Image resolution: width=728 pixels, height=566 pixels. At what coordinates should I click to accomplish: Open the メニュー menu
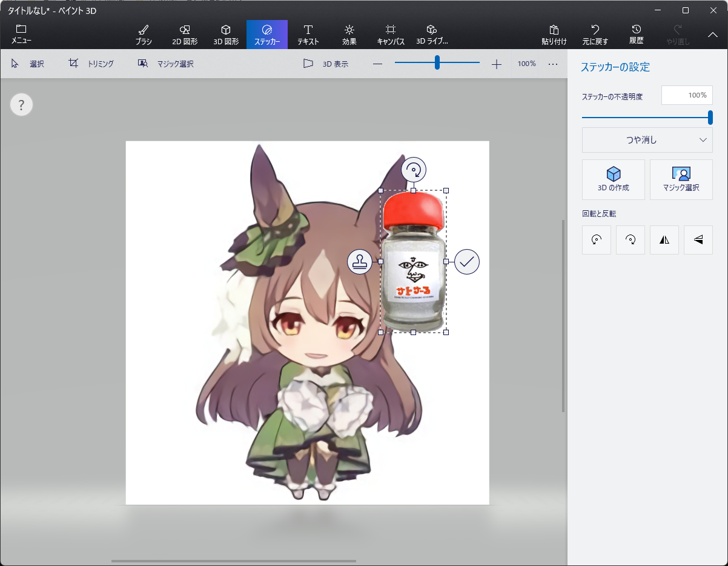21,35
